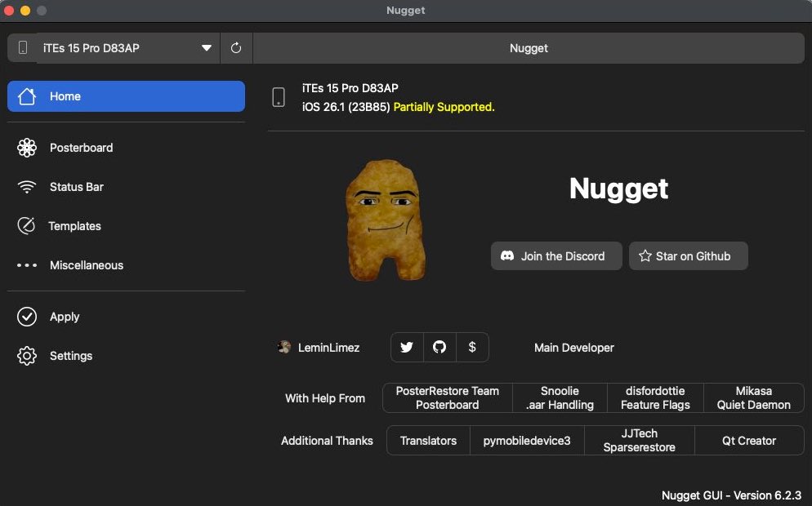
Task: Open the Templates page
Action: (x=126, y=226)
